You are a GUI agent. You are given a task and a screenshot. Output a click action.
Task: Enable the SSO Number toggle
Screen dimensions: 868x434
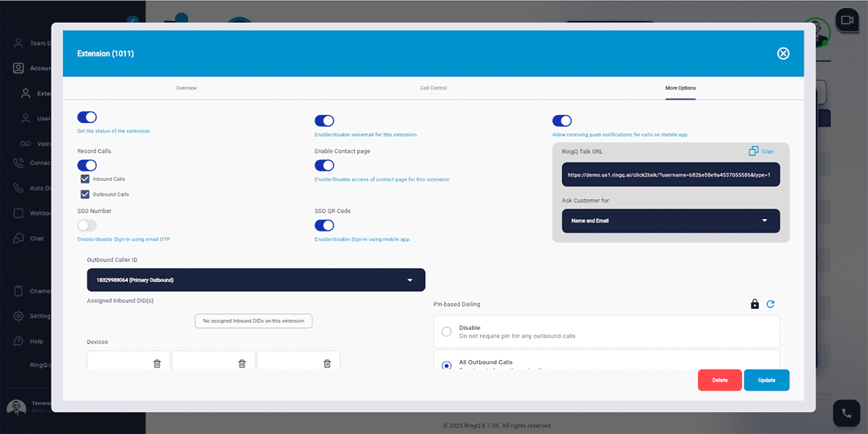coord(87,226)
